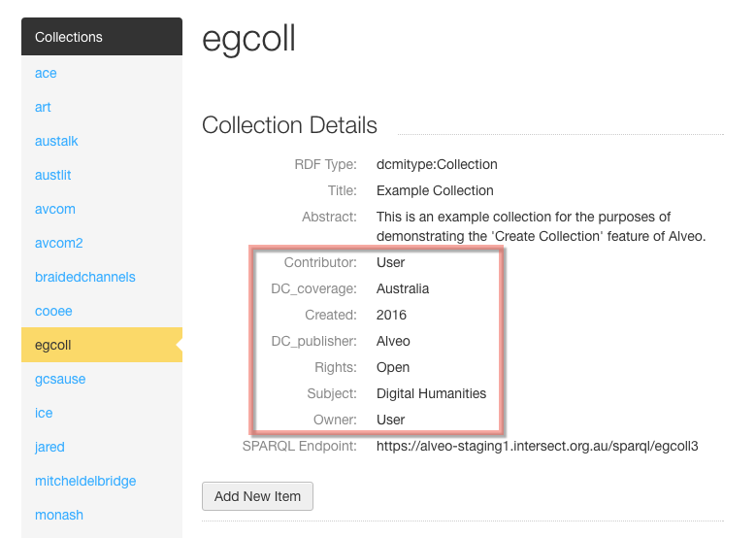Open the avcom2 collection link
756x538 pixels.
tap(59, 243)
